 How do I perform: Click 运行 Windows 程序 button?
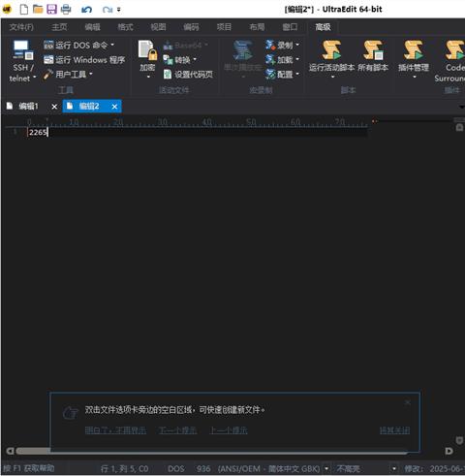click(x=84, y=59)
